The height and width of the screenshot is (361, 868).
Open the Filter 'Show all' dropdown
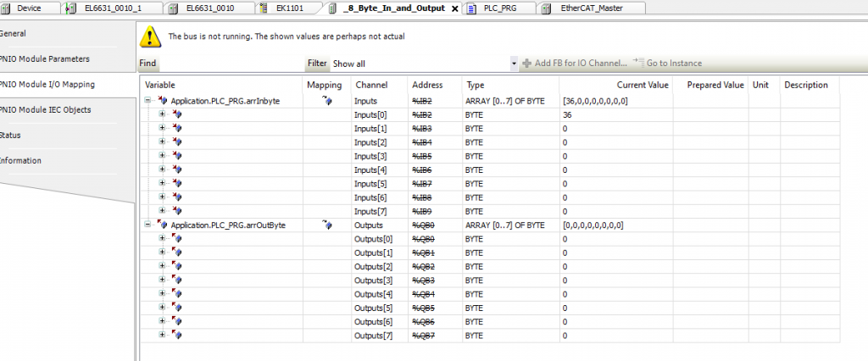[x=514, y=64]
